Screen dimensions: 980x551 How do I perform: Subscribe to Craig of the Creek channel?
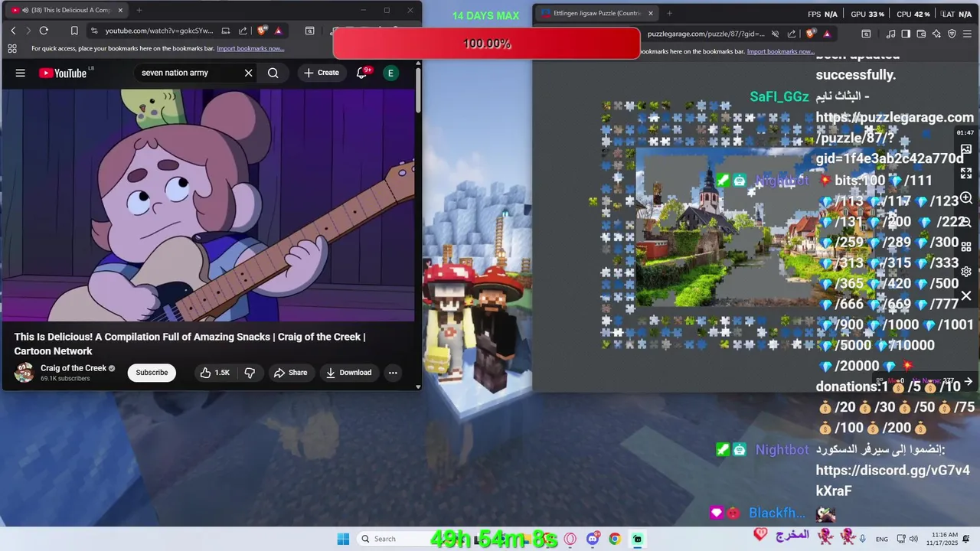coord(152,373)
